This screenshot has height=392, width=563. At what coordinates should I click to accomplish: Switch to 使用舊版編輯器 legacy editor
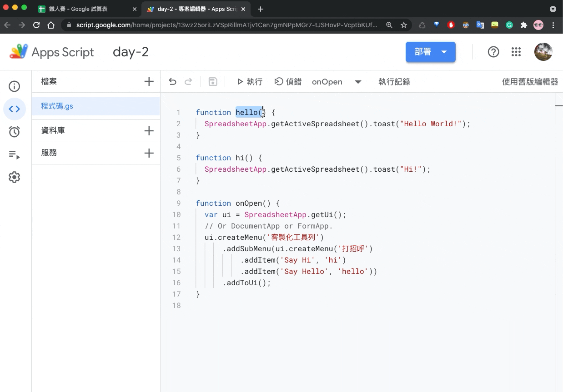(x=530, y=82)
